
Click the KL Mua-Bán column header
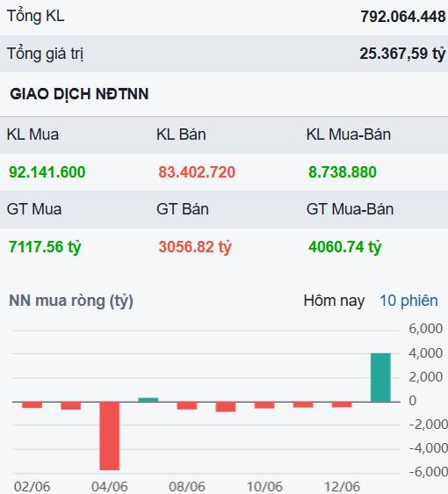coord(349,134)
